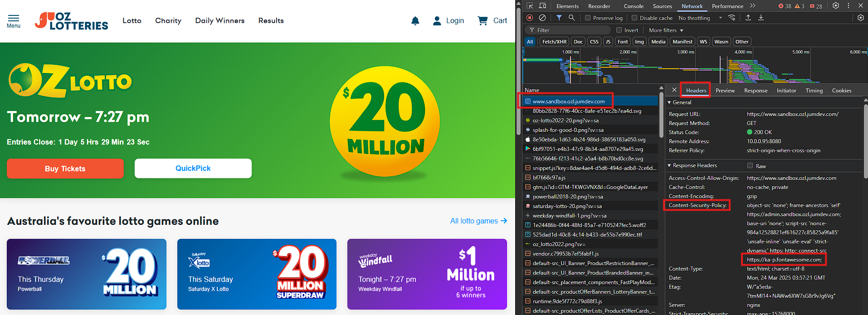Click the import HAR upload icon
This screenshot has height=315, width=868.
click(748, 18)
